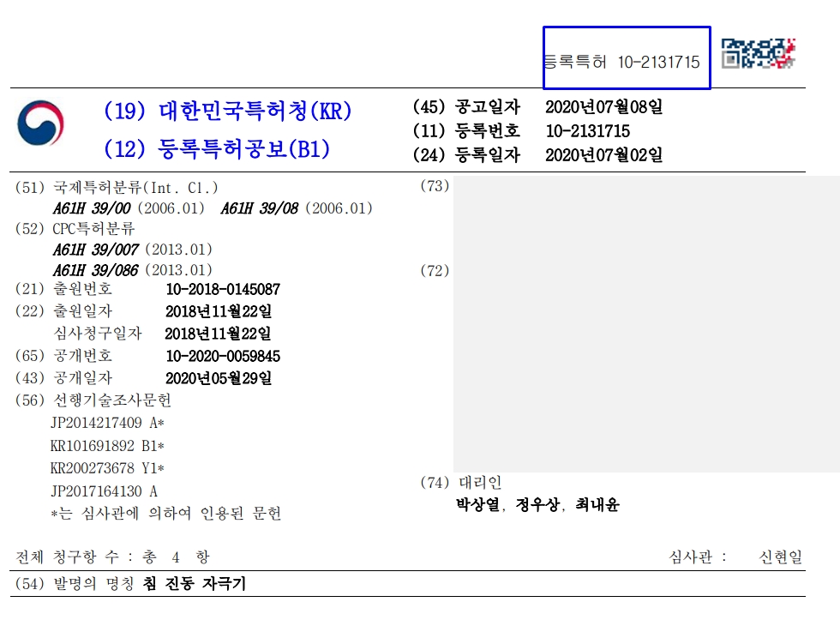Click publication number '10-2020-0059845'

pos(223,357)
